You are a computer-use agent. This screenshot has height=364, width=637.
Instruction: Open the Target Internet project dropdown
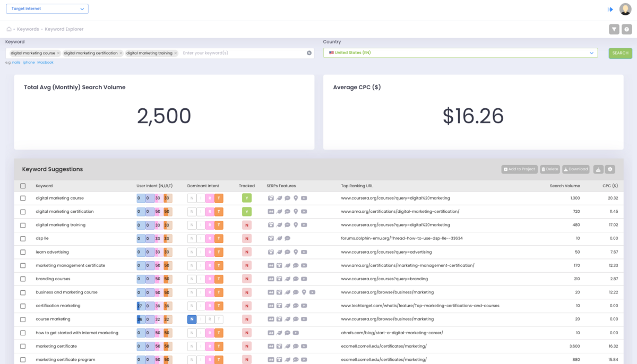pyautogui.click(x=47, y=8)
